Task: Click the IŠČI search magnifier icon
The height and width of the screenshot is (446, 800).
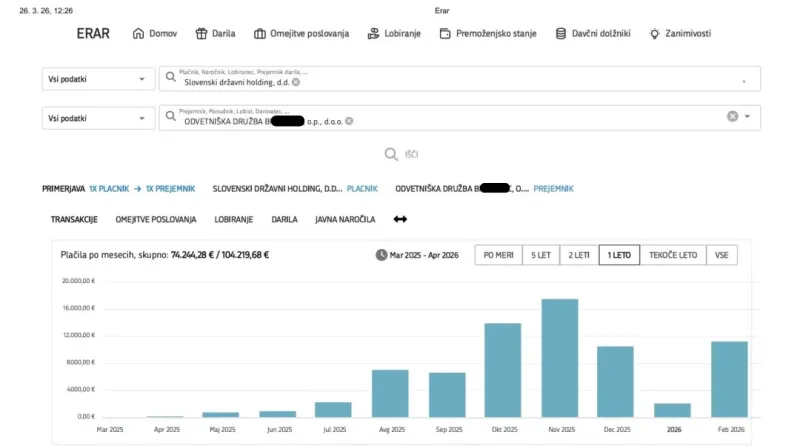Action: (391, 154)
